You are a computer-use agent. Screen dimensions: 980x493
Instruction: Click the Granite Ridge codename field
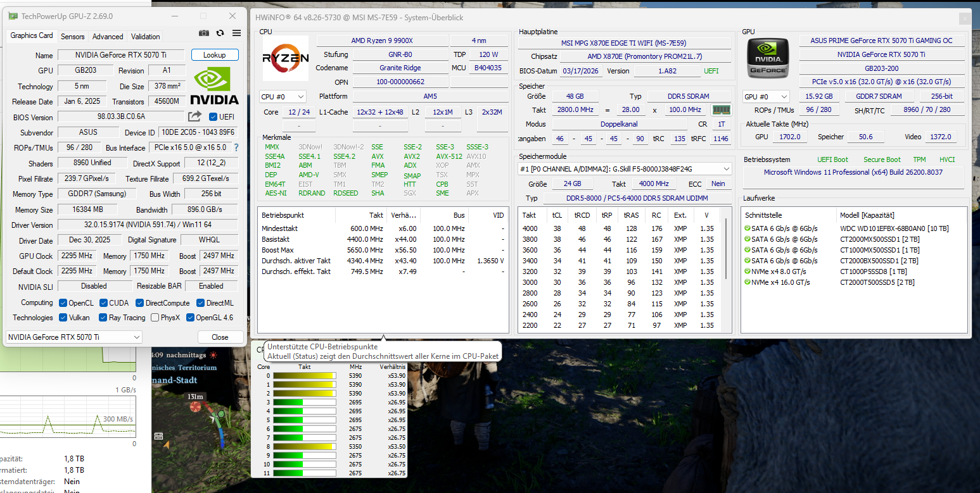coord(399,68)
